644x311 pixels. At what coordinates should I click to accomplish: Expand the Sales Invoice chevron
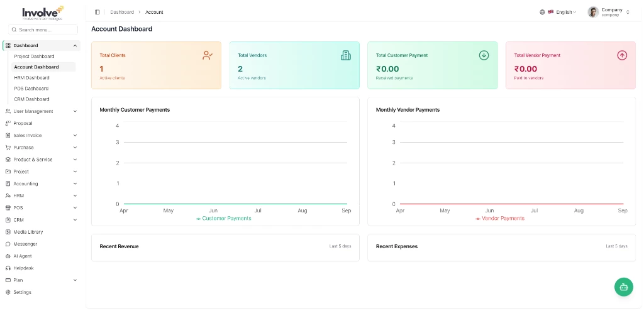[75, 136]
